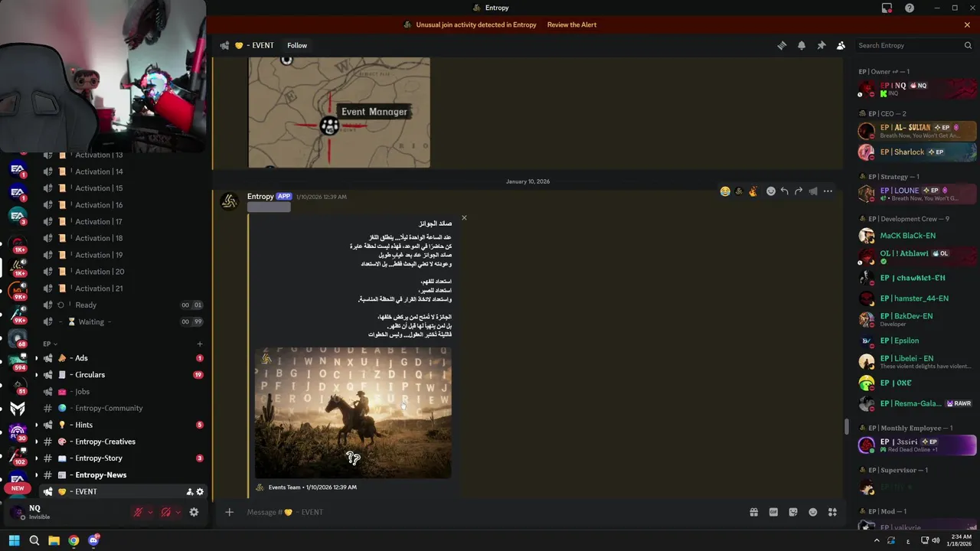980x551 pixels.
Task: Join the Activation | 21 voice channel
Action: (x=122, y=289)
